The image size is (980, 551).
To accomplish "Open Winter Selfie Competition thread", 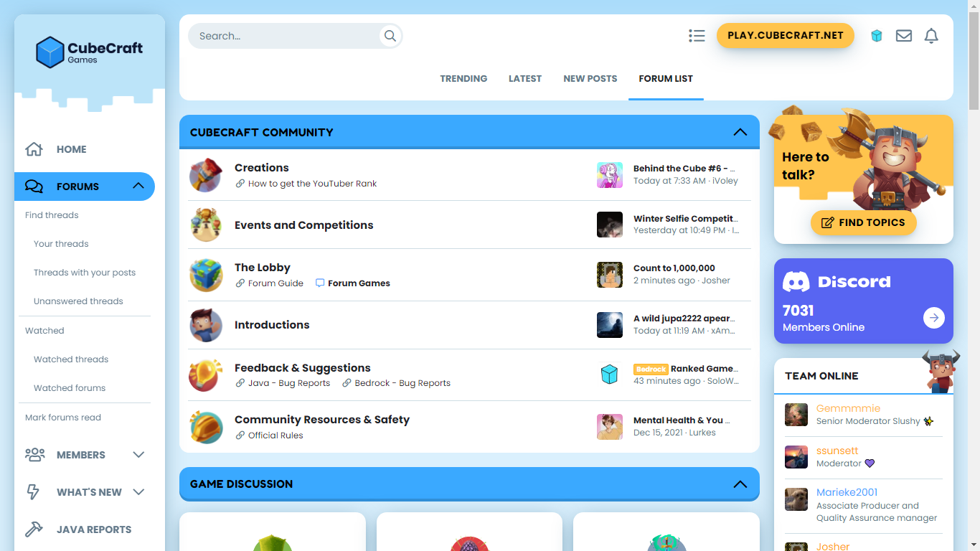I will pyautogui.click(x=686, y=219).
